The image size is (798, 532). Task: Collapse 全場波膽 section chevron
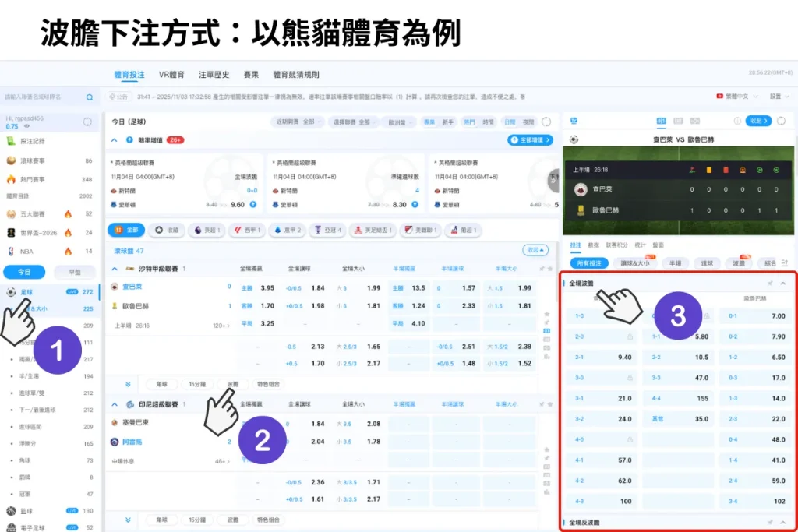click(782, 284)
